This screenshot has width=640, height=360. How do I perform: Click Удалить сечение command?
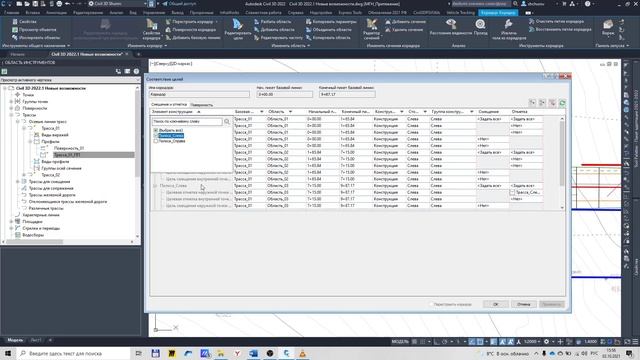pos(403,30)
